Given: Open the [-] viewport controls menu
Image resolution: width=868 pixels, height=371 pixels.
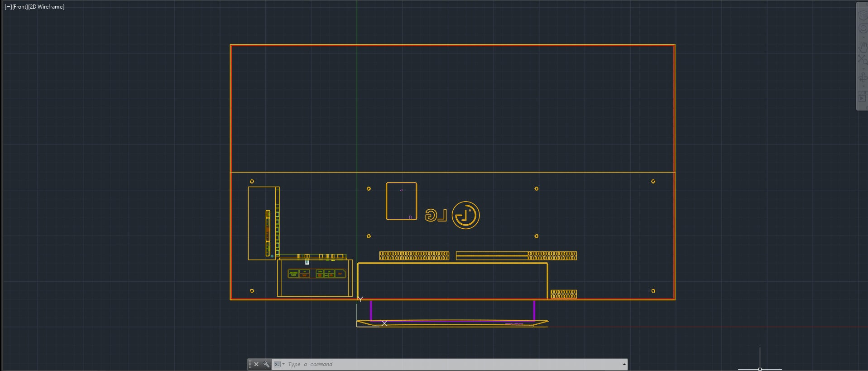Looking at the screenshot, I should click(x=8, y=7).
